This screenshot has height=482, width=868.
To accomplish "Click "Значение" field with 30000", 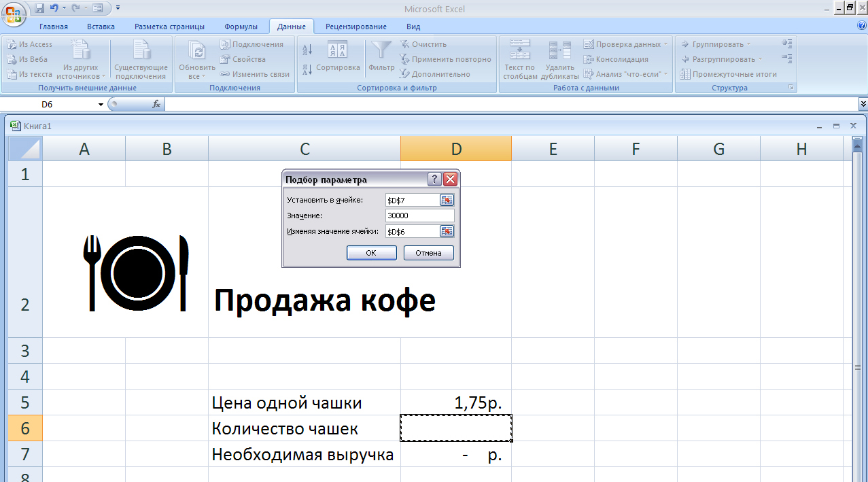I will [419, 216].
